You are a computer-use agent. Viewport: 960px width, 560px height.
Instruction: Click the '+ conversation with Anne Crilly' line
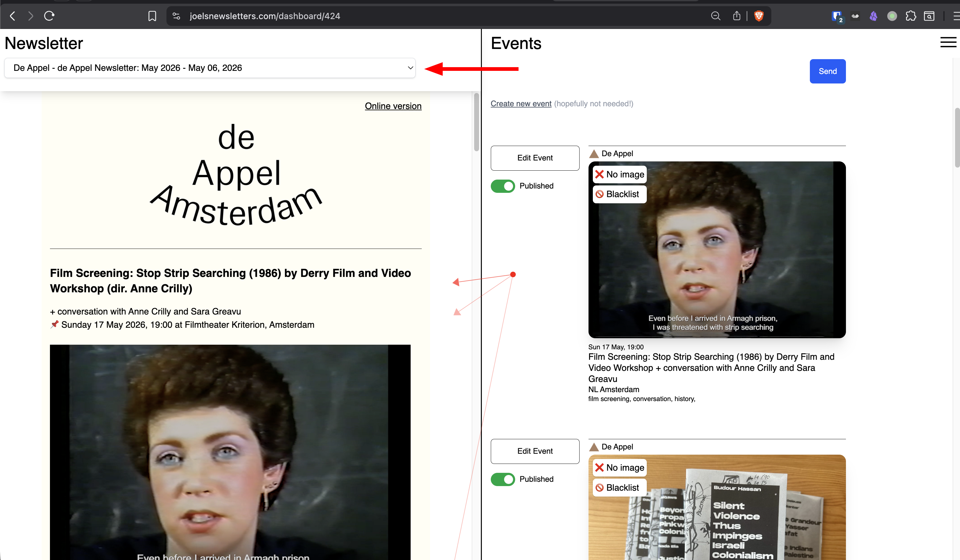coord(146,311)
